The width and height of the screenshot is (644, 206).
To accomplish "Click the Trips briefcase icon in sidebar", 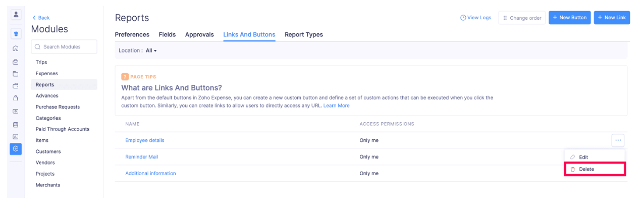I will click(x=16, y=62).
